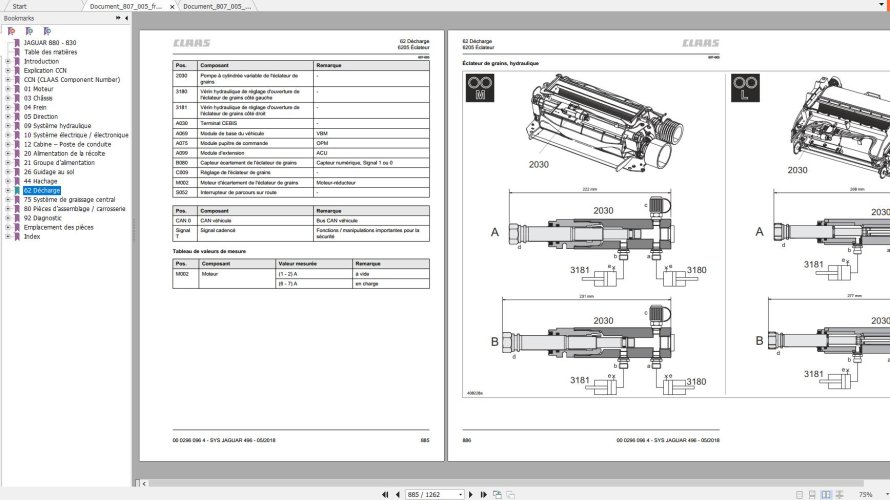Jump to the last page
Screen dimensions: 890x500
tap(484, 494)
